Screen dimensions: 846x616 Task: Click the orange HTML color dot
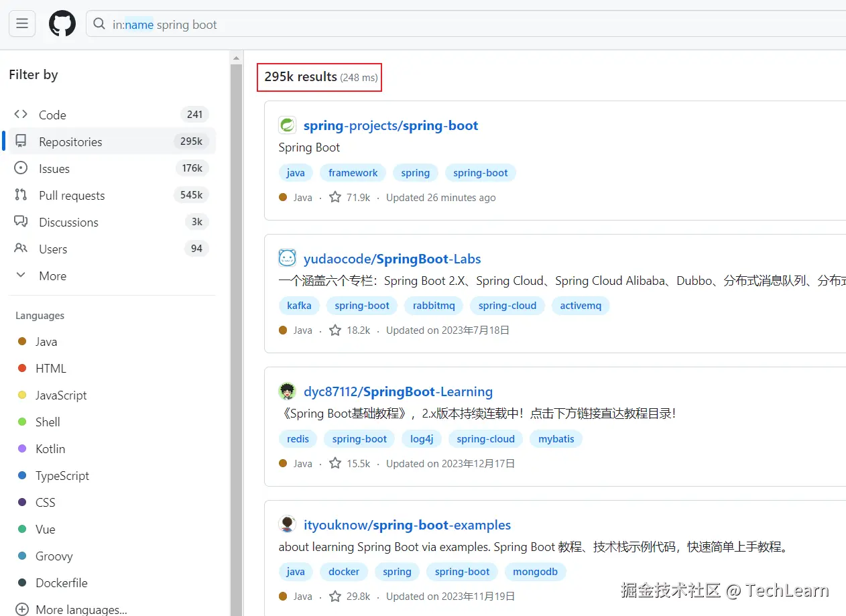point(22,368)
